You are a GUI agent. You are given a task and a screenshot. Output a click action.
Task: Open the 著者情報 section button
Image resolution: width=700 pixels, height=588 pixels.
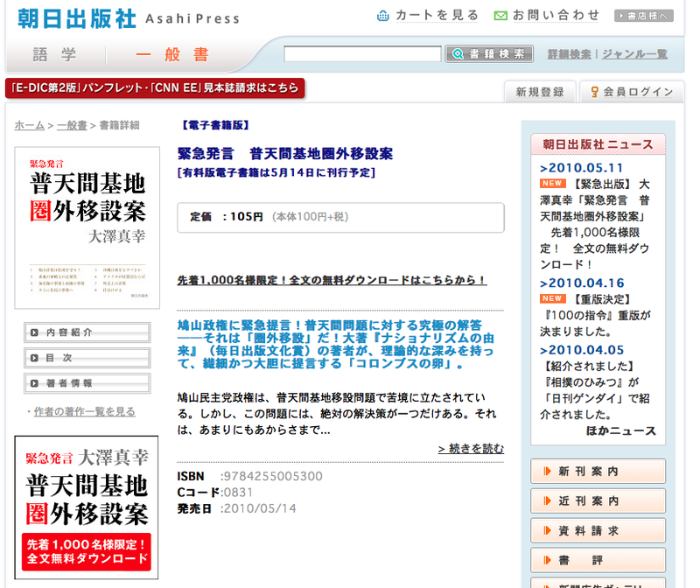click(x=87, y=383)
